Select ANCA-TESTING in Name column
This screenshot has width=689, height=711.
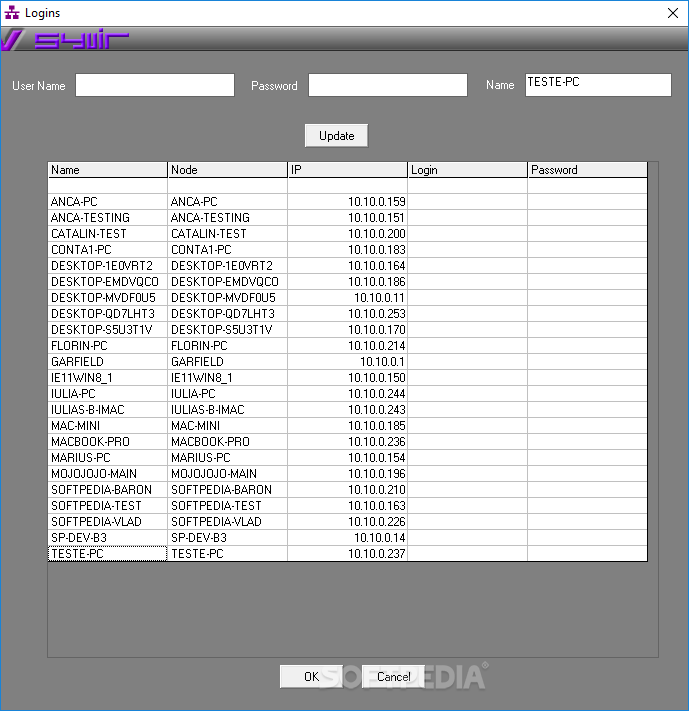pos(108,218)
